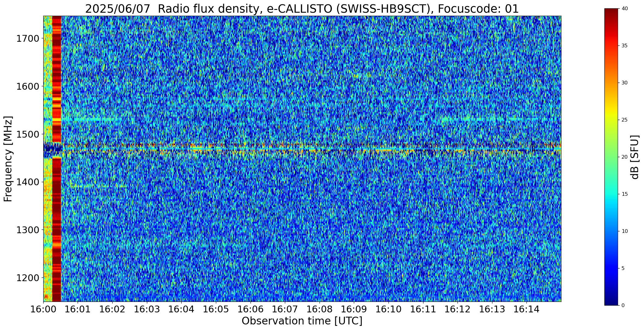Click the 1300 frequency tick label
The image size is (644, 330).
click(27, 230)
